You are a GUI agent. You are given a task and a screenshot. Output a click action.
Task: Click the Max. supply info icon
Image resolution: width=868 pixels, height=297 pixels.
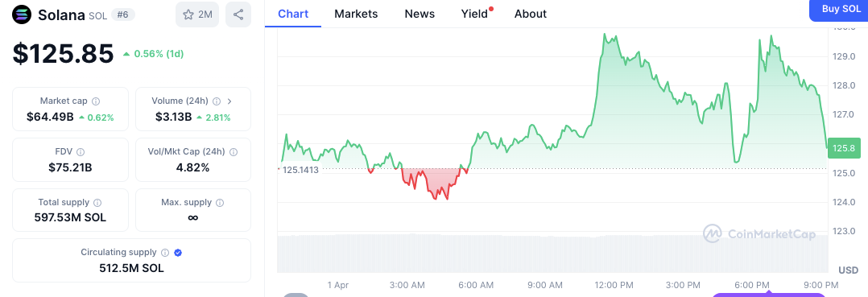[x=220, y=202]
